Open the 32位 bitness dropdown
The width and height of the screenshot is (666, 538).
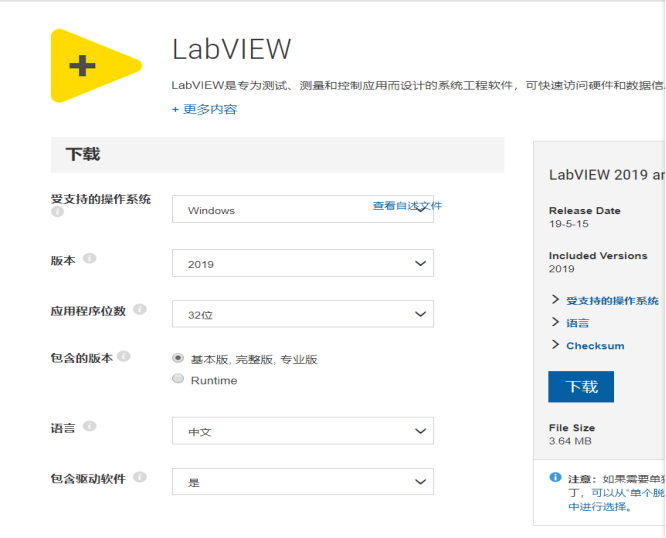pos(303,314)
